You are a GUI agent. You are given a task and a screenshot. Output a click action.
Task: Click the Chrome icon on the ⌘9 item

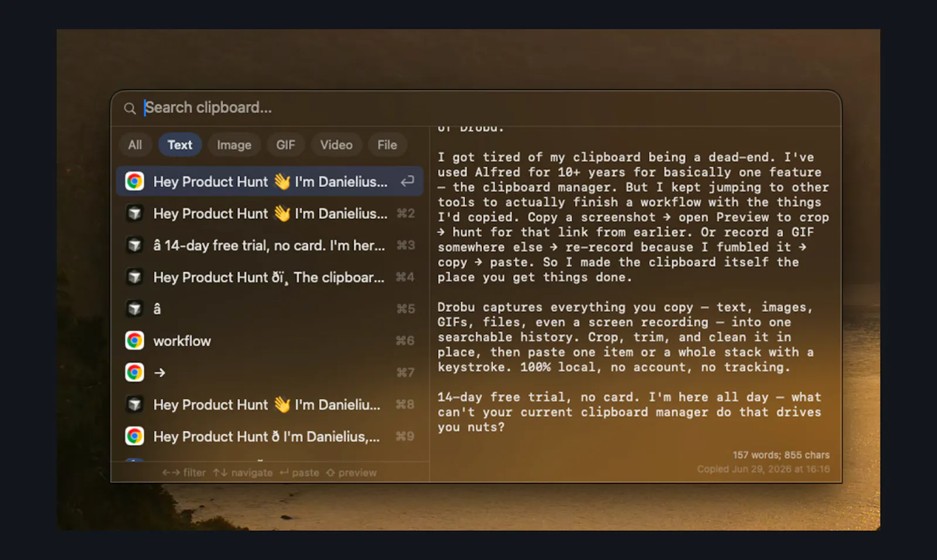(x=135, y=437)
